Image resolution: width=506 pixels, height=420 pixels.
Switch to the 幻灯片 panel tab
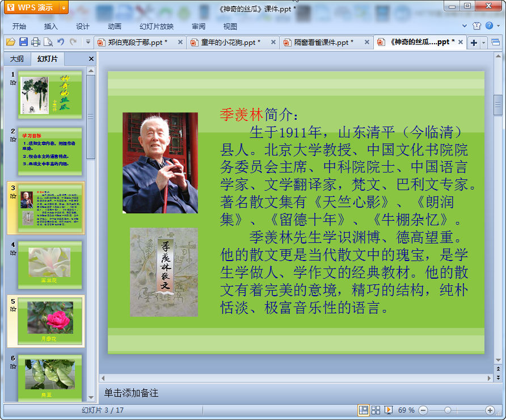point(48,59)
